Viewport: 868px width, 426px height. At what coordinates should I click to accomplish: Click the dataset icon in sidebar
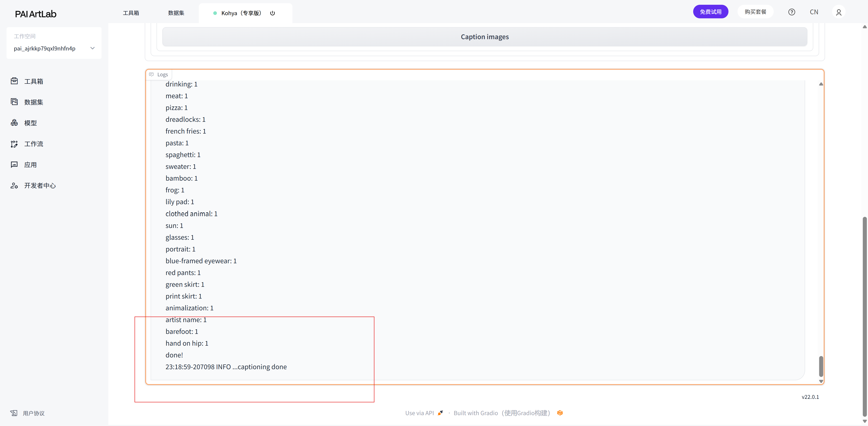click(x=14, y=102)
